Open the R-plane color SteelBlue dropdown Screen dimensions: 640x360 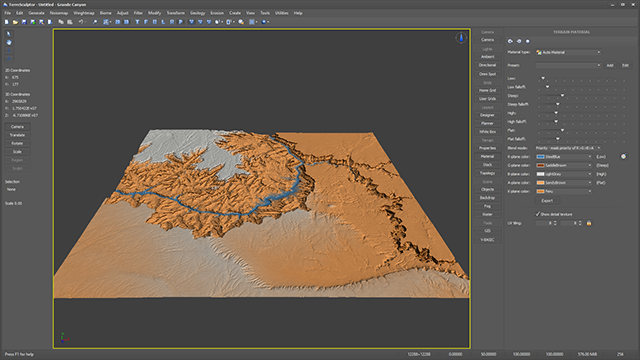coord(564,157)
